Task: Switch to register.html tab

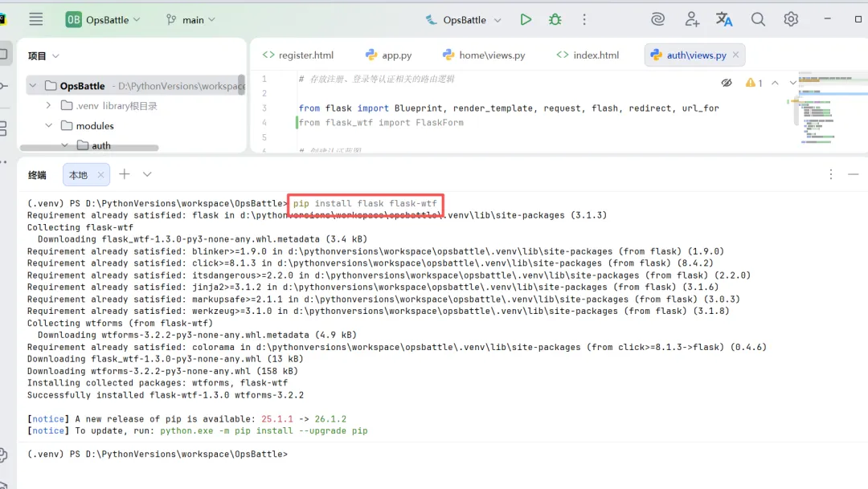Action: click(x=298, y=55)
